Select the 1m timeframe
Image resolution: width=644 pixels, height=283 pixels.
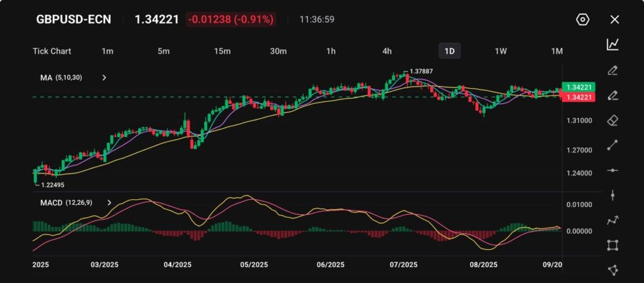point(108,51)
